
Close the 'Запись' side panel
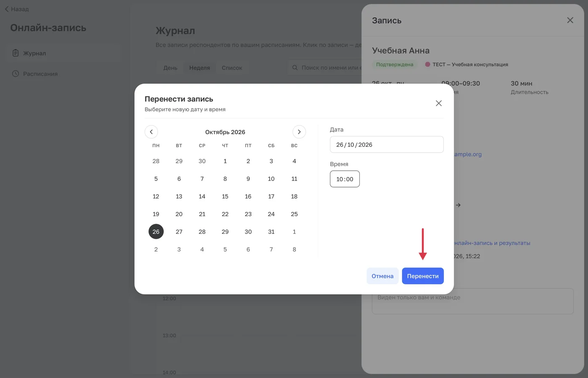pyautogui.click(x=570, y=20)
